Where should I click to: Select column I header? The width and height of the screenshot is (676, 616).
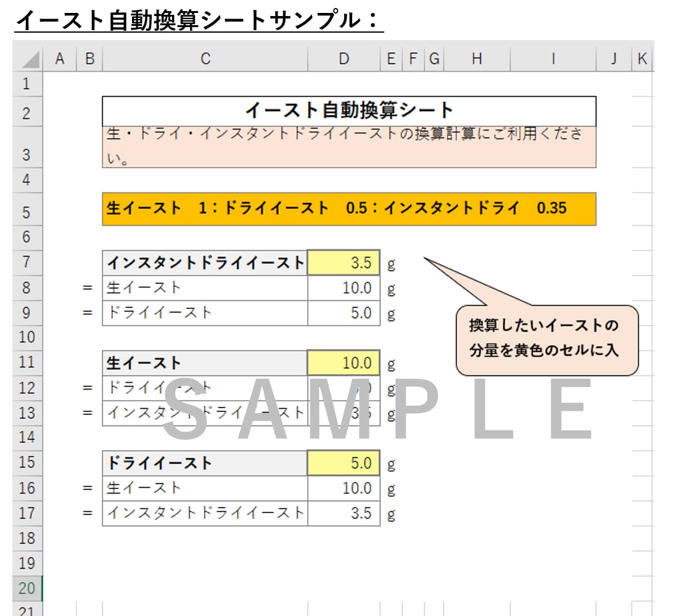pyautogui.click(x=553, y=59)
